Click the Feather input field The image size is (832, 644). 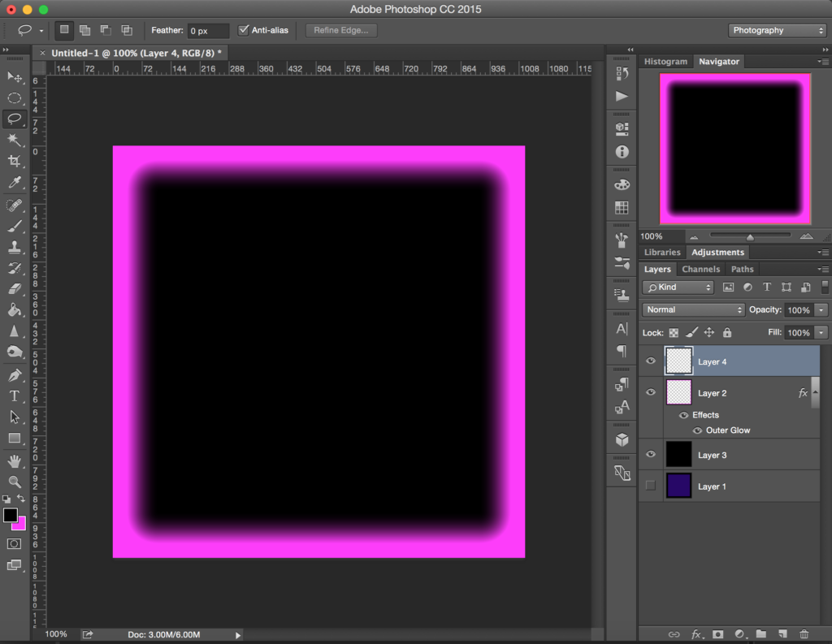(208, 31)
